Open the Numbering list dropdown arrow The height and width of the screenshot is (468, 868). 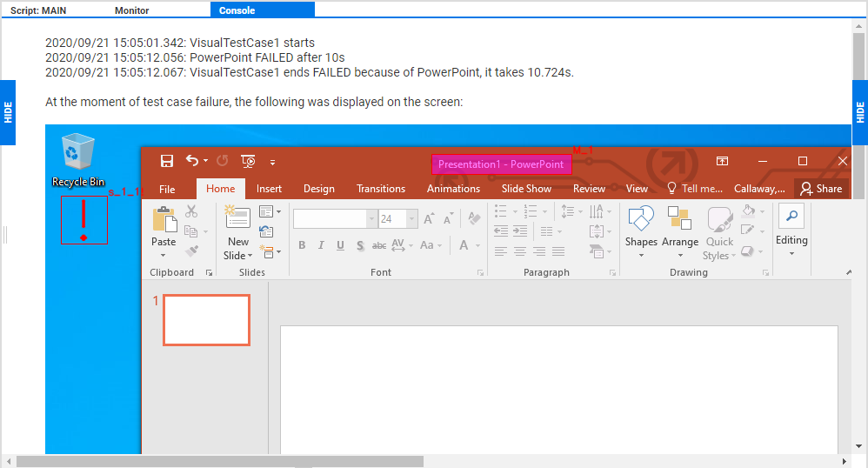(544, 211)
